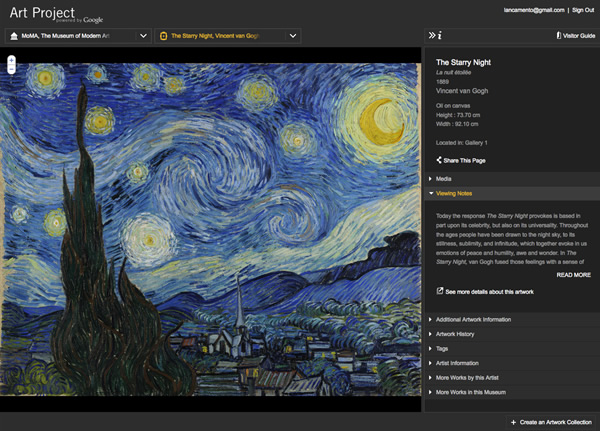This screenshot has height=431, width=600.
Task: Expand the Media section
Action: [512, 179]
